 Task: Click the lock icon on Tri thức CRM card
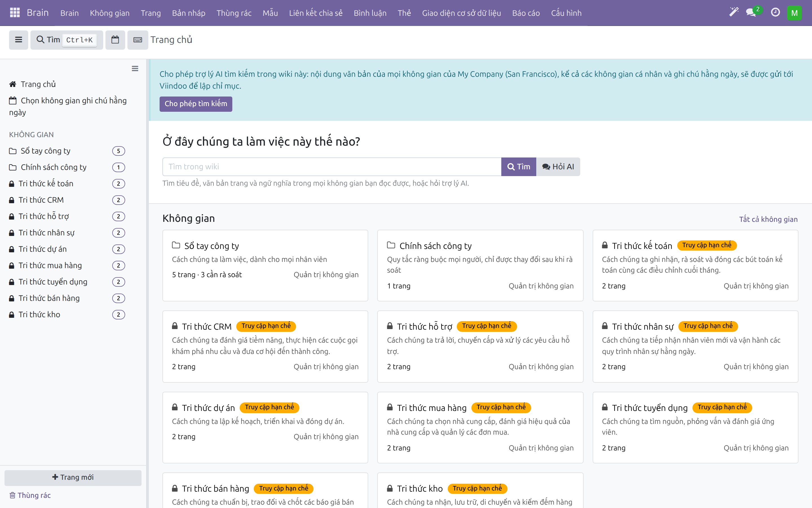point(175,326)
